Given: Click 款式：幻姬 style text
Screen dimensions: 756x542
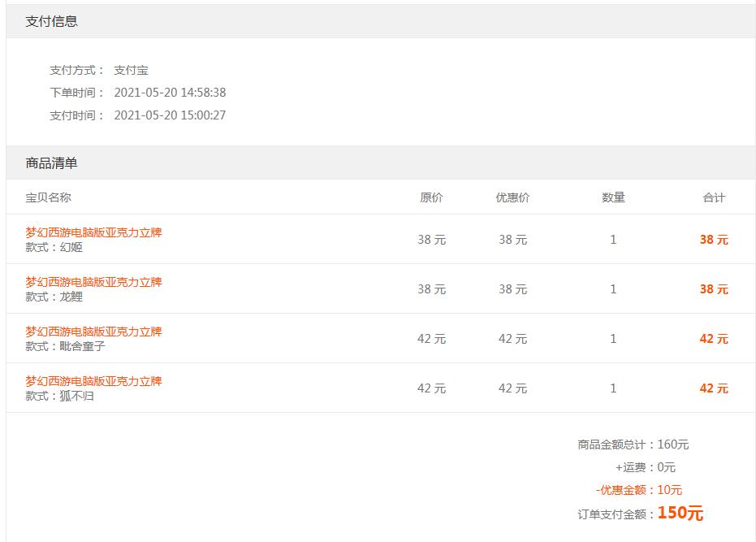Looking at the screenshot, I should tap(54, 247).
